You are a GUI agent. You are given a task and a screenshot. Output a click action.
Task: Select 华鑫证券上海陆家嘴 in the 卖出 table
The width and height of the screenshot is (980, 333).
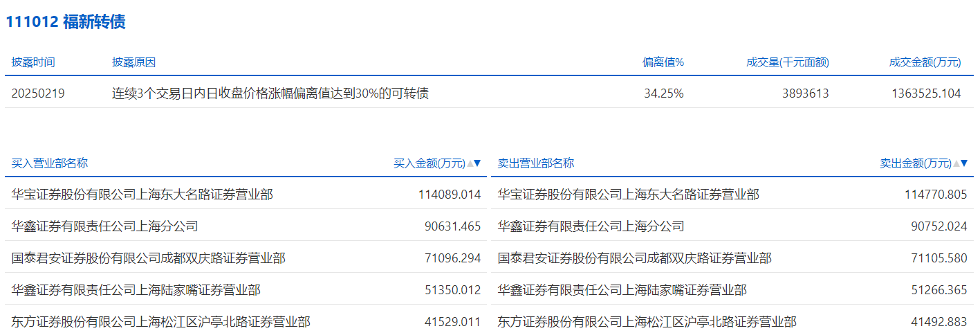click(x=622, y=290)
